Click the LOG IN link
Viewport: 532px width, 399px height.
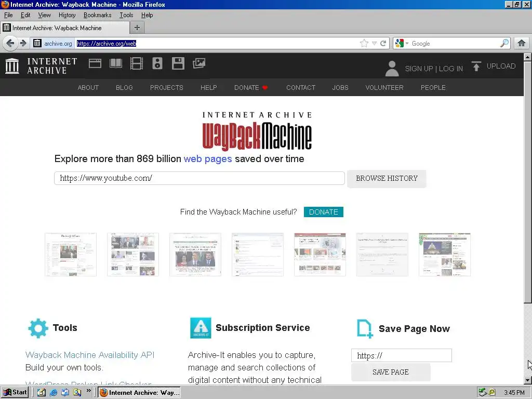[x=451, y=69]
